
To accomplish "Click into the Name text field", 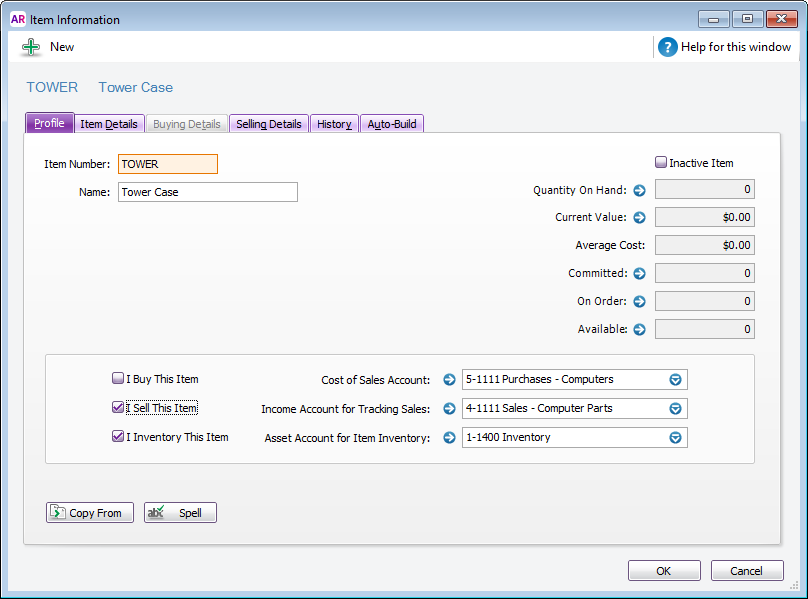I will pos(207,192).
